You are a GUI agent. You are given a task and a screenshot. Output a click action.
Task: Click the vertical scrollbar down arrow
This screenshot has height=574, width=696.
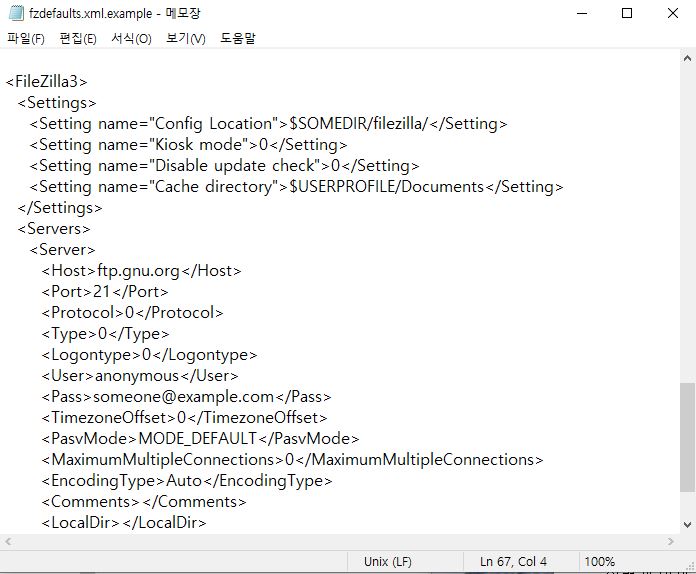tap(688, 525)
